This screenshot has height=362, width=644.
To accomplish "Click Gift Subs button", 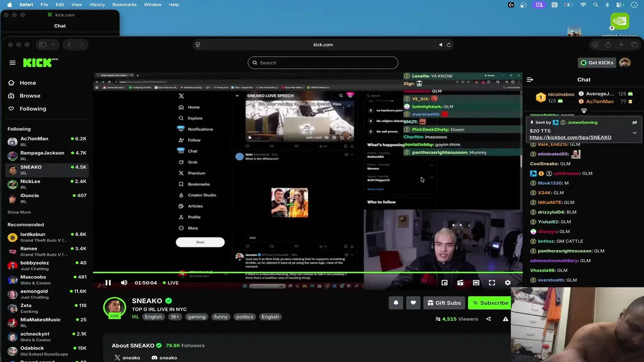I will pos(444,303).
